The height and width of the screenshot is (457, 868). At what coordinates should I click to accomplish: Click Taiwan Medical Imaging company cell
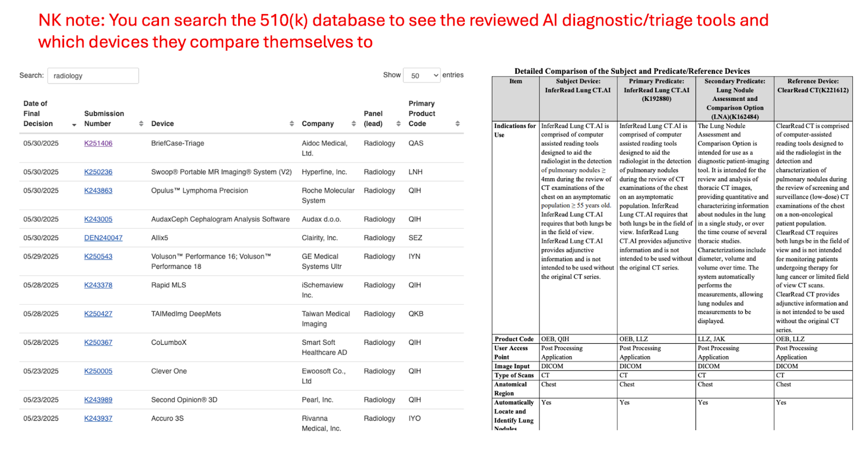325,319
